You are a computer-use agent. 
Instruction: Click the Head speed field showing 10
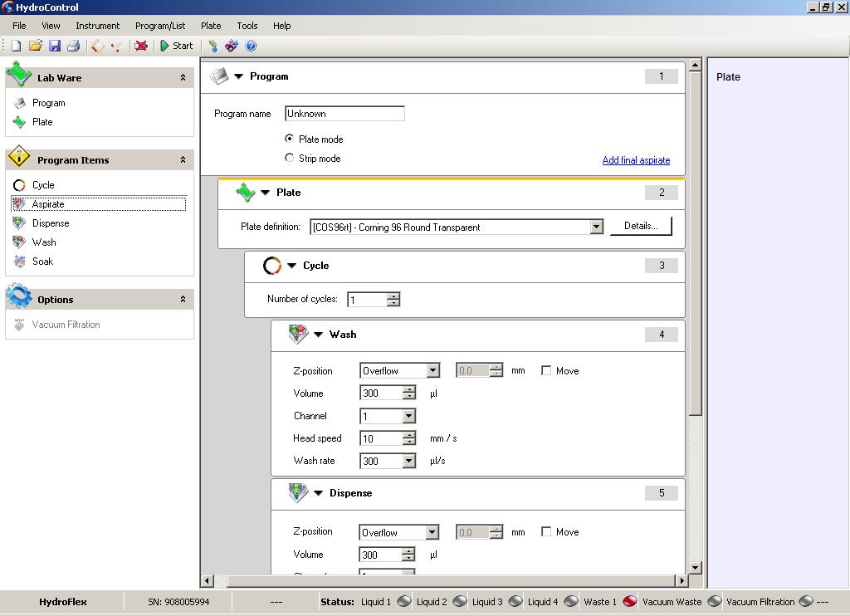click(x=382, y=438)
